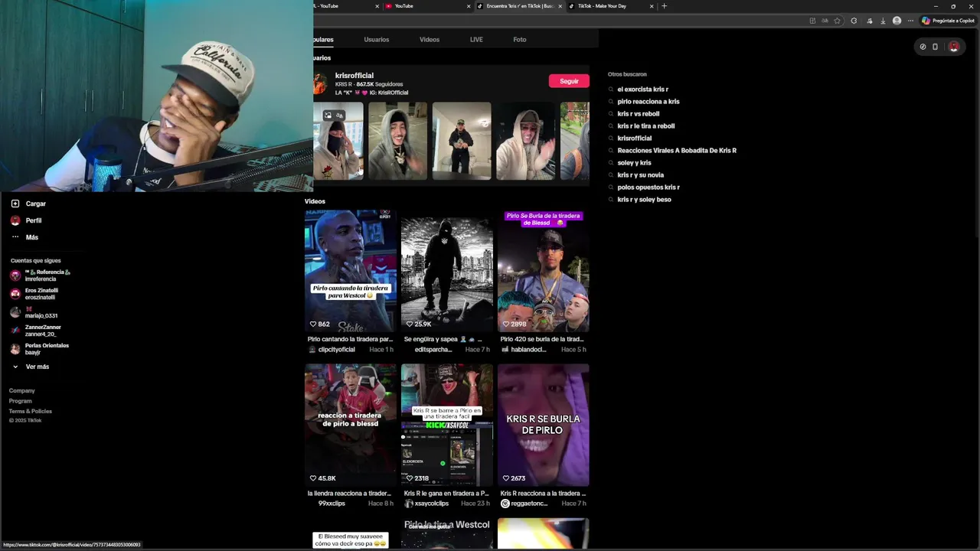Select the 'krisrofficial' search suggestion
This screenshot has width=980, height=551.
(635, 139)
